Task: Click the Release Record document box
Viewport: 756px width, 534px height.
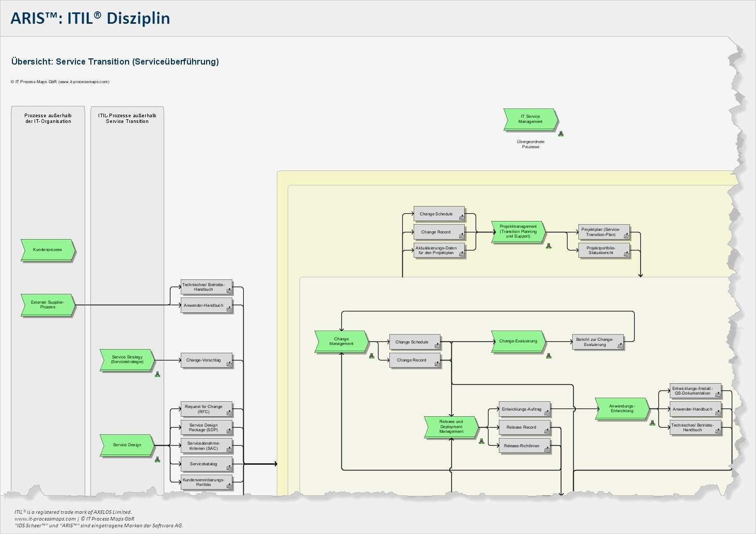Action: coord(525,428)
